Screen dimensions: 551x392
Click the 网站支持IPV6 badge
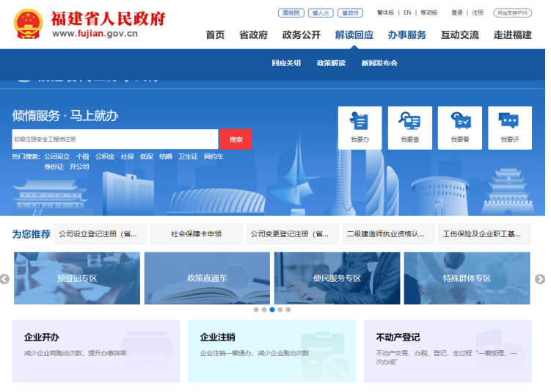click(513, 13)
